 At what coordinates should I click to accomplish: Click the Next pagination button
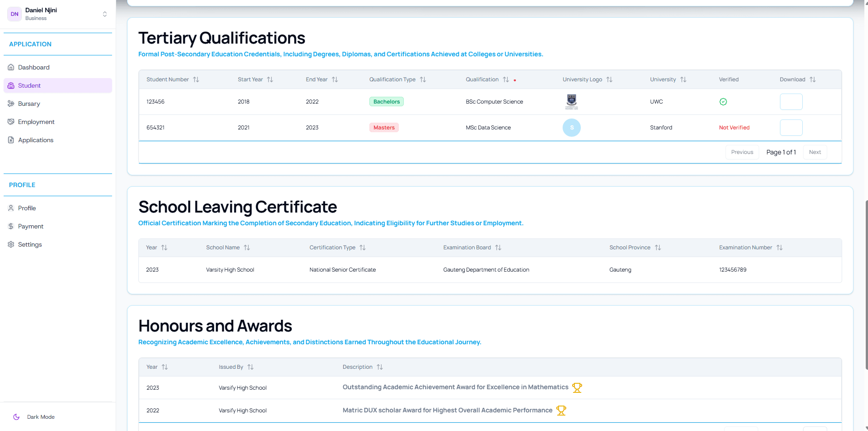pyautogui.click(x=814, y=152)
